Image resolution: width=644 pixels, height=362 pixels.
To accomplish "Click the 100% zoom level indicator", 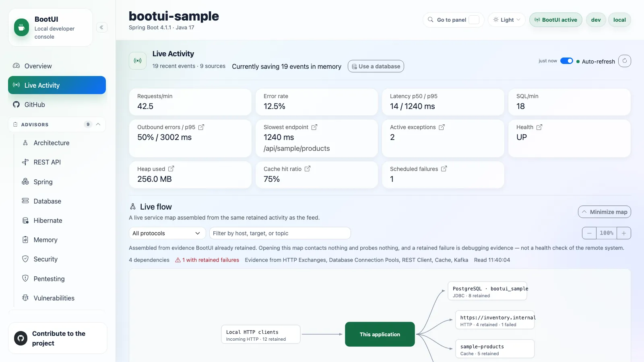I will (x=607, y=233).
